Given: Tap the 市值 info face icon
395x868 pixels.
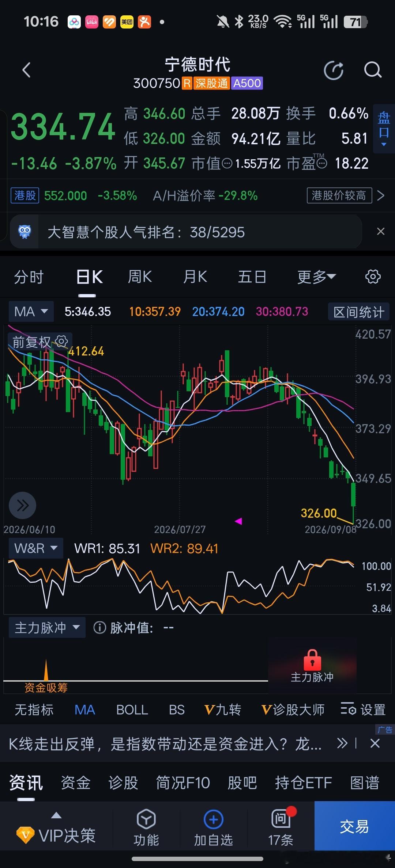Looking at the screenshot, I should pos(227,163).
